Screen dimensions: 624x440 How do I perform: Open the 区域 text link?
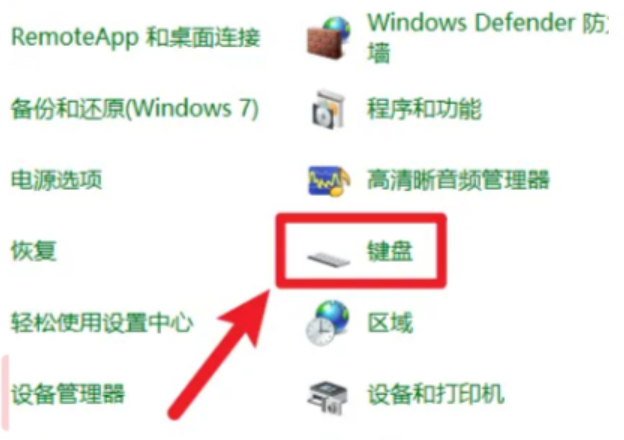[x=390, y=322]
